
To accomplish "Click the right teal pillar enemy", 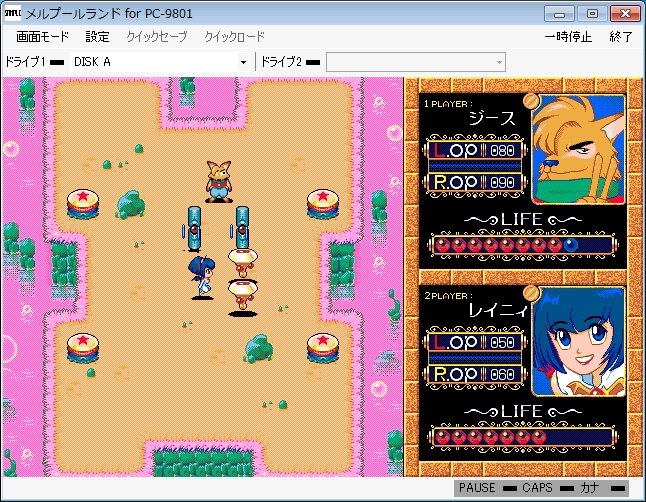I will coord(242,228).
